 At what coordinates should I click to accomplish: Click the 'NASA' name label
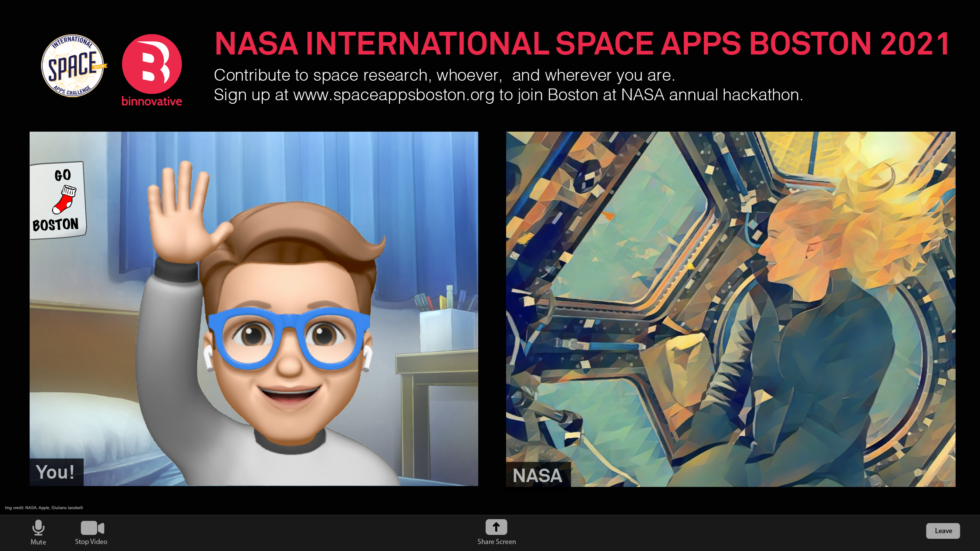tap(538, 475)
